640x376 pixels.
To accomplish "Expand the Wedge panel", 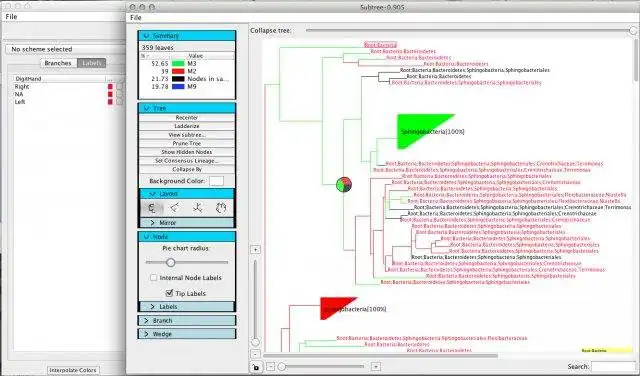I will coord(187,334).
